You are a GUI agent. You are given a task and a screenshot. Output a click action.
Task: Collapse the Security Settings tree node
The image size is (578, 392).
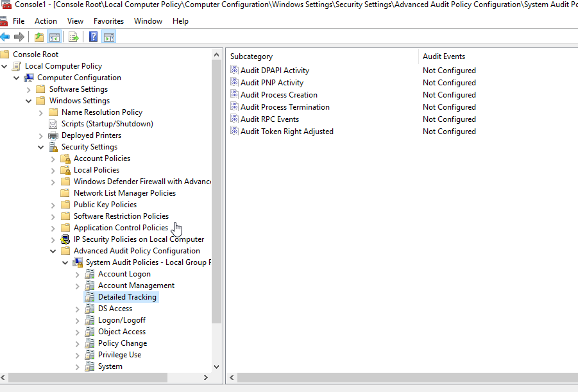41,147
